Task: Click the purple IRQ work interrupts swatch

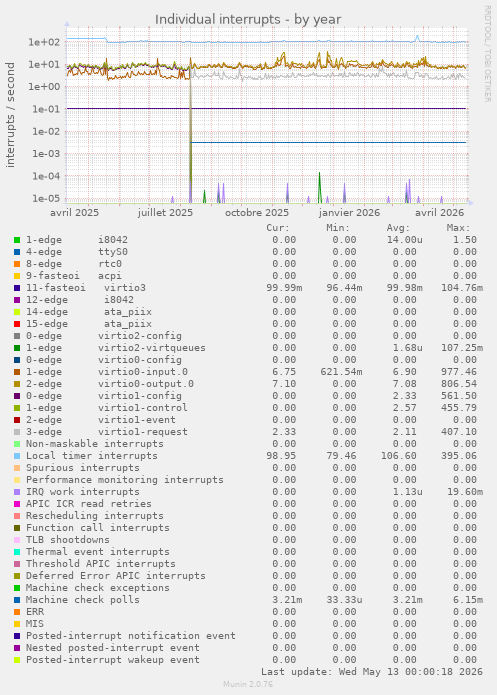Action: (17, 492)
